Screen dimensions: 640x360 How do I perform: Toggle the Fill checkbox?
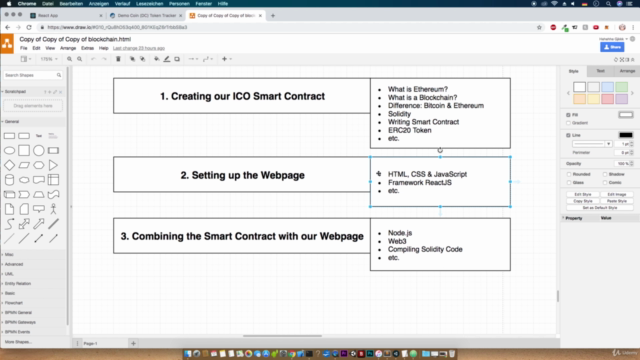click(568, 115)
